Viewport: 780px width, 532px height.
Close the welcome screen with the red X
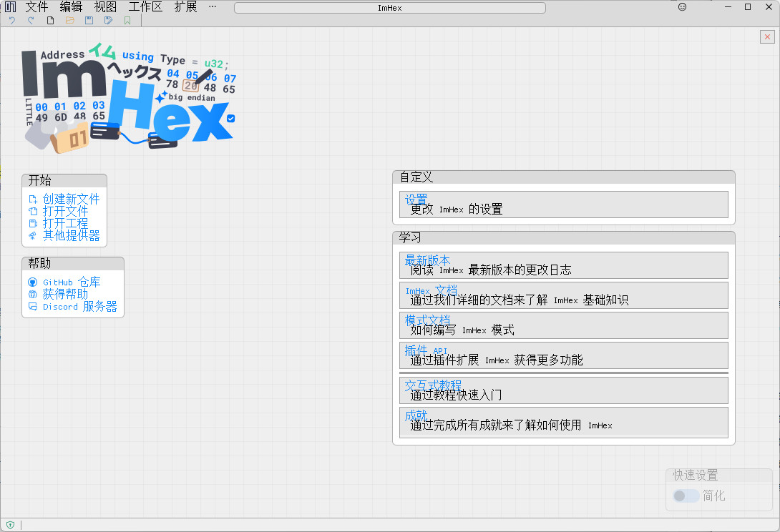click(x=767, y=36)
